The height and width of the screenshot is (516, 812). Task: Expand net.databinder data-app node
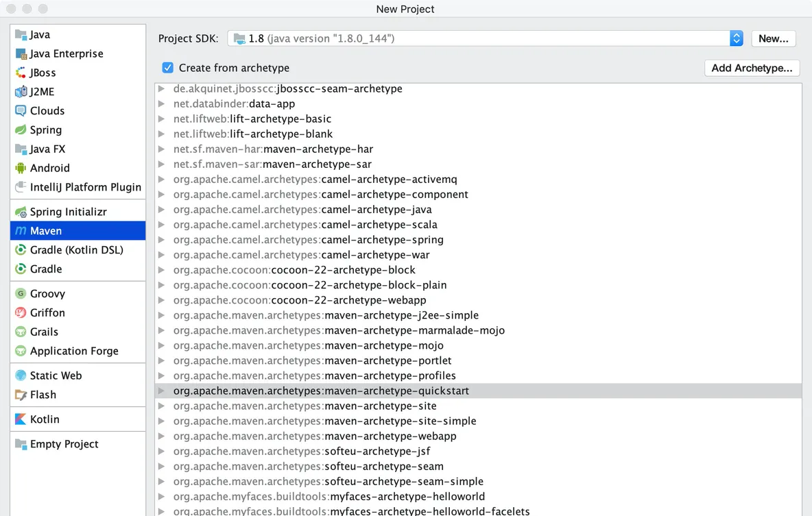pos(162,103)
